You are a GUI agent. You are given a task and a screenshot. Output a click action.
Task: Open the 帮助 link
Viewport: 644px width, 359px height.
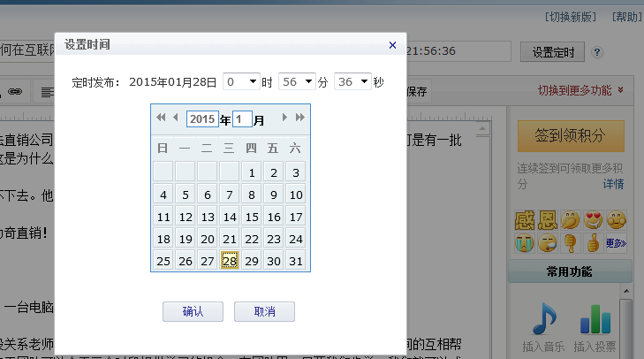626,17
